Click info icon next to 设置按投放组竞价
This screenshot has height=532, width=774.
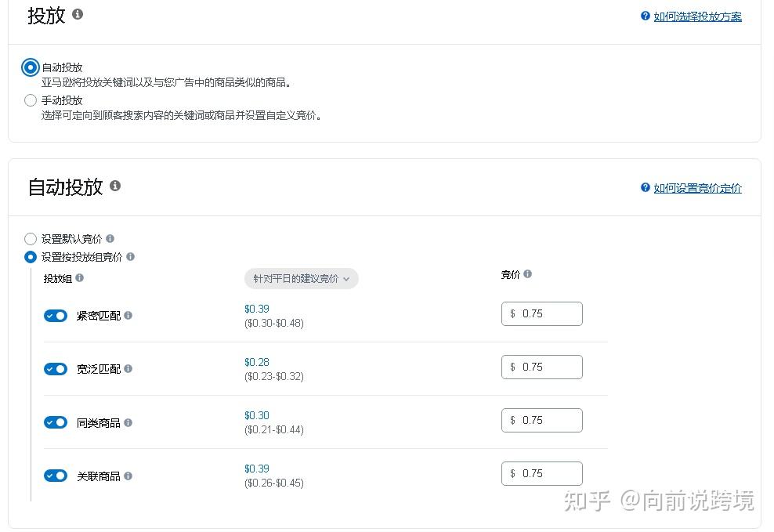[x=130, y=257]
